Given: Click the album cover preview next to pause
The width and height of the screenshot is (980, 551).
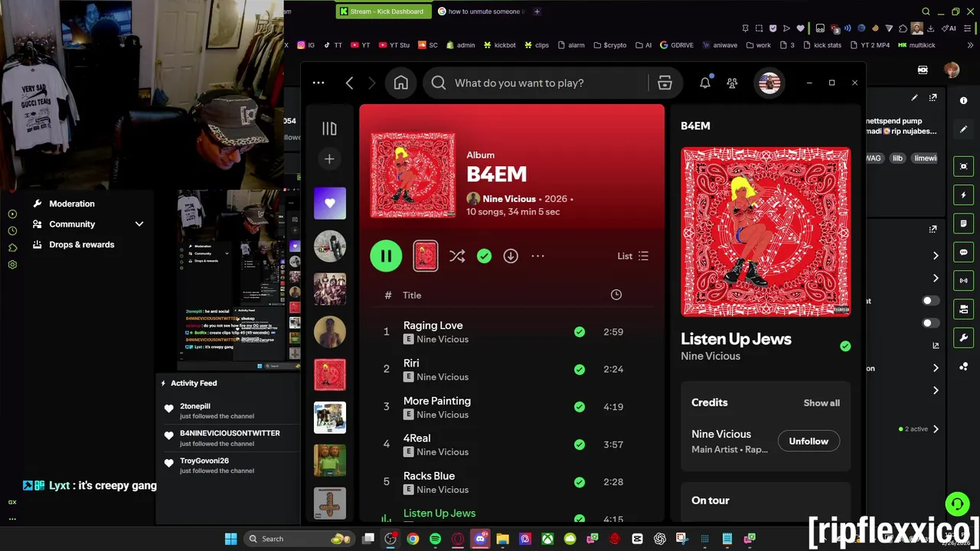Looking at the screenshot, I should pyautogui.click(x=426, y=256).
